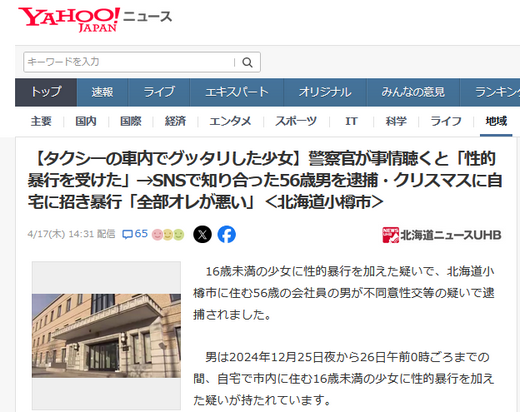Click the building photo thumbnail
This screenshot has height=412, width=520.
(x=106, y=336)
